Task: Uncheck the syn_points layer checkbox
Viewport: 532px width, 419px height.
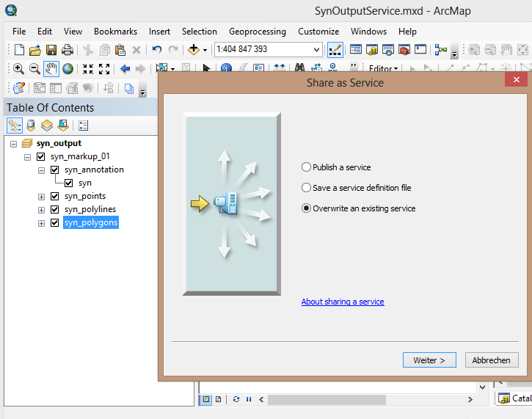Action: [x=54, y=197]
